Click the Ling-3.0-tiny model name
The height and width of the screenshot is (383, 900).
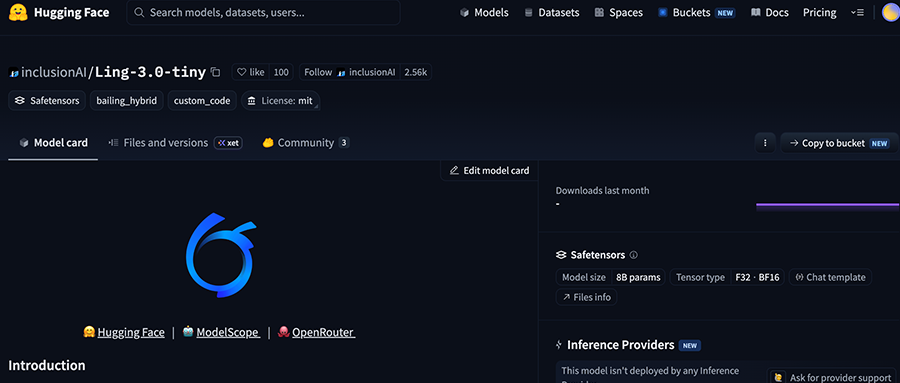(150, 72)
